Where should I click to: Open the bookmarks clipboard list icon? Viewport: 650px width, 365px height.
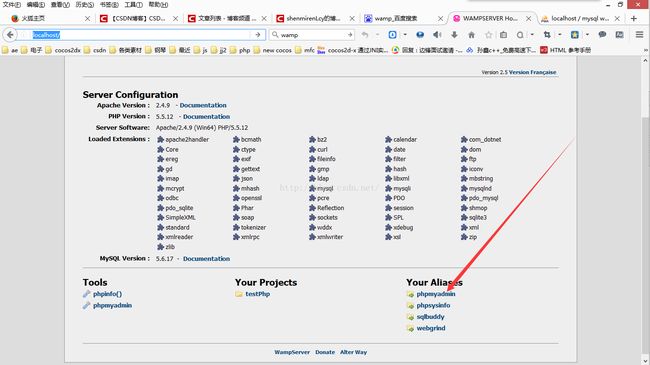[503, 35]
